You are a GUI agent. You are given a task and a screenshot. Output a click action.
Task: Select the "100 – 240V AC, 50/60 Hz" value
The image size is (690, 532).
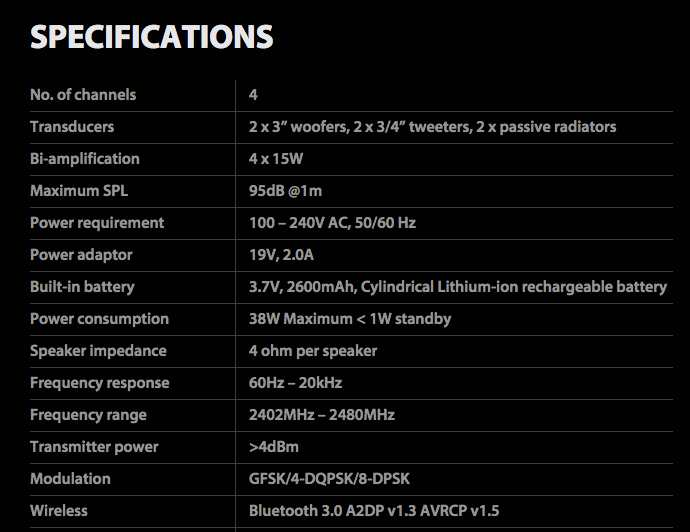[332, 223]
